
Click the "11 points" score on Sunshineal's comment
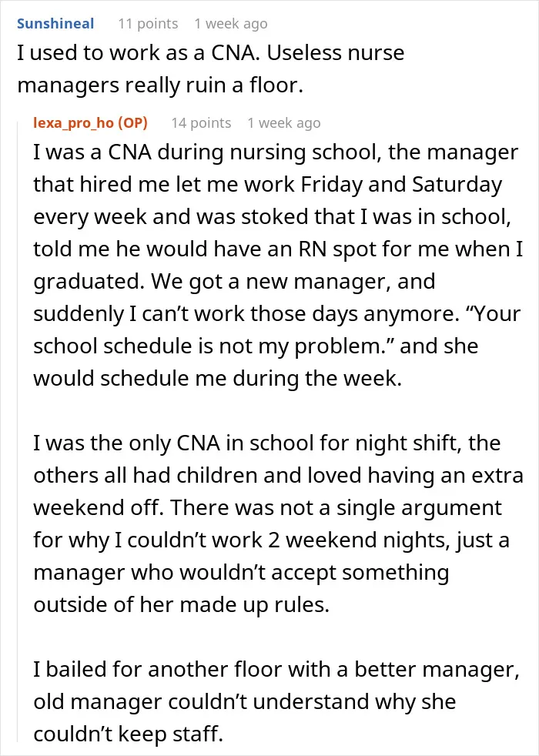[x=148, y=23]
